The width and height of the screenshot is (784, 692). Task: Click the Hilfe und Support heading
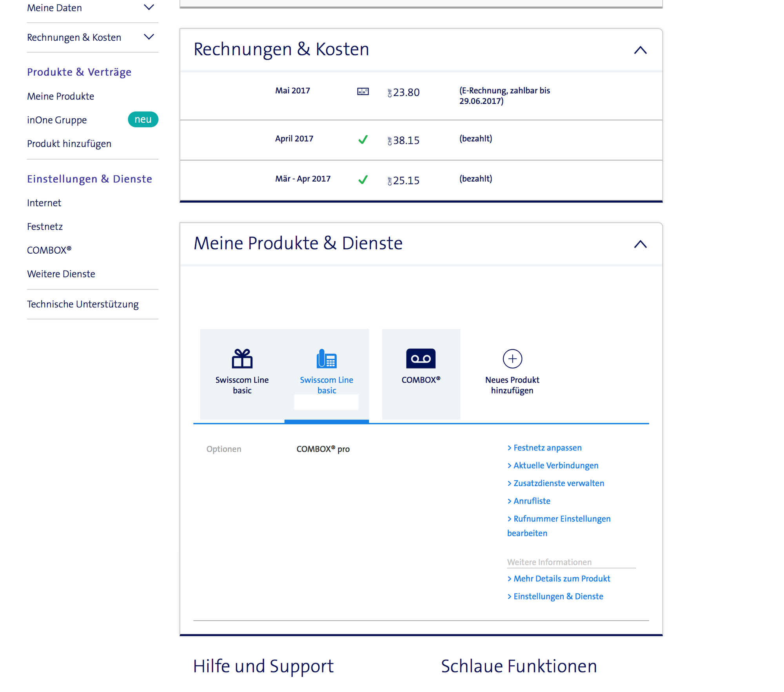263,666
